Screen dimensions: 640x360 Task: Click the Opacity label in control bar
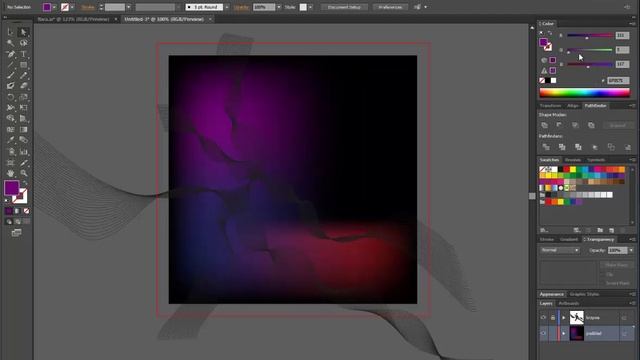pyautogui.click(x=241, y=7)
